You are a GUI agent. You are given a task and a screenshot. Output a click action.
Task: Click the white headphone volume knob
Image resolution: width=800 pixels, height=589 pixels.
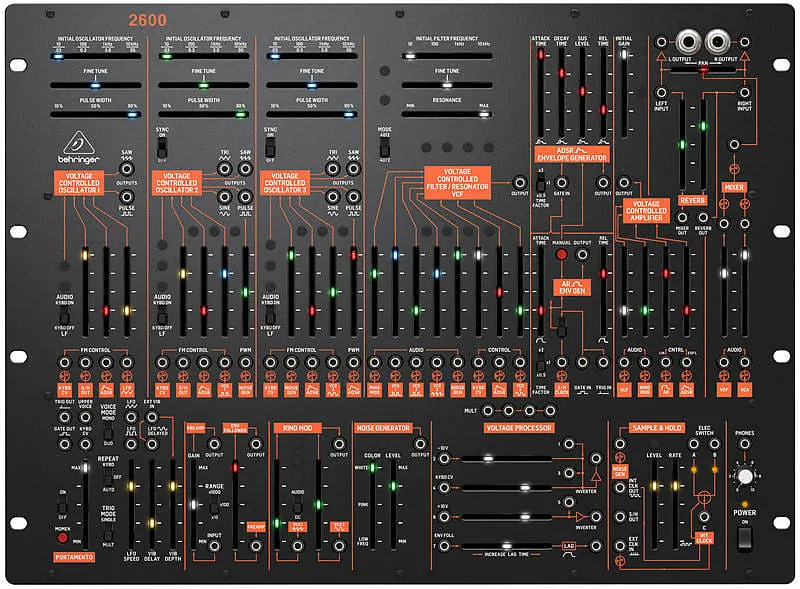pos(742,476)
